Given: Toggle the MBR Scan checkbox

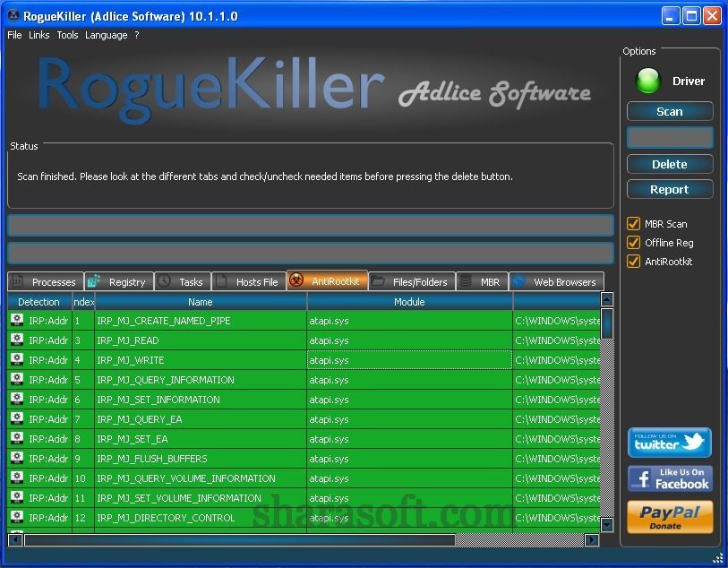Looking at the screenshot, I should coord(633,224).
